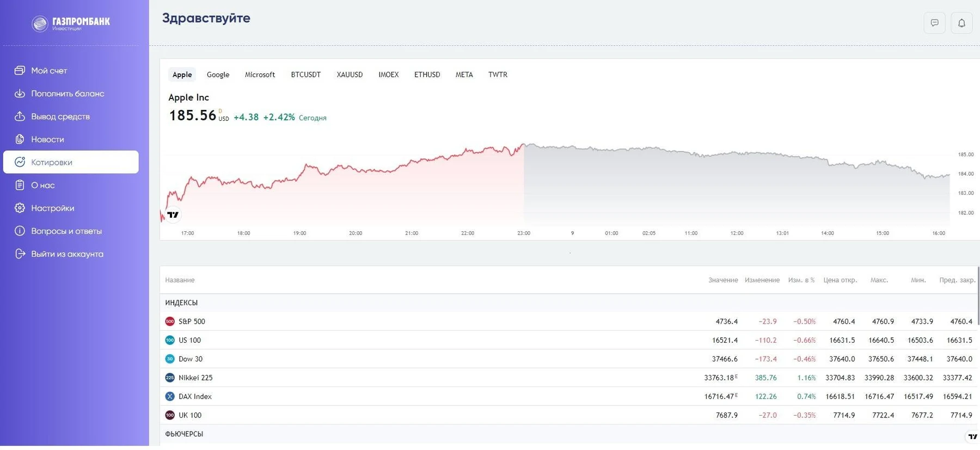Show the META chart tab

(x=464, y=75)
